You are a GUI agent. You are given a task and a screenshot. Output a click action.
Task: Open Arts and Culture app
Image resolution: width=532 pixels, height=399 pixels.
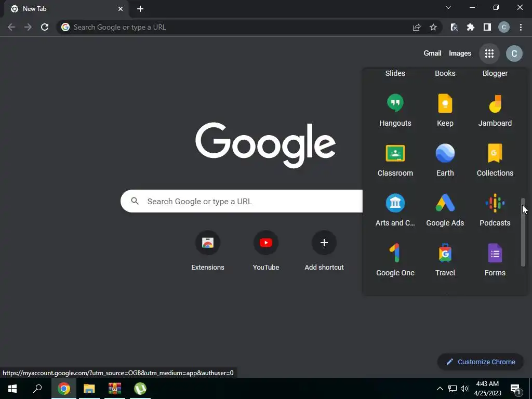click(395, 210)
